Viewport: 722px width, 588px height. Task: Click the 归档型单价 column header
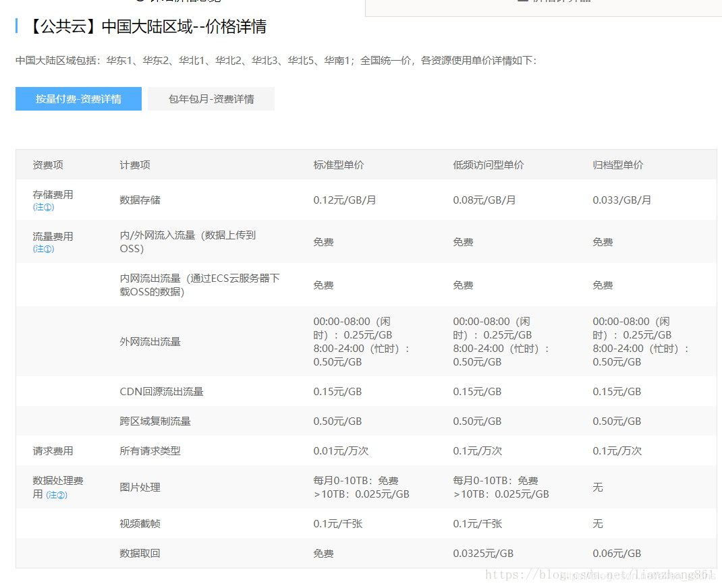(617, 164)
